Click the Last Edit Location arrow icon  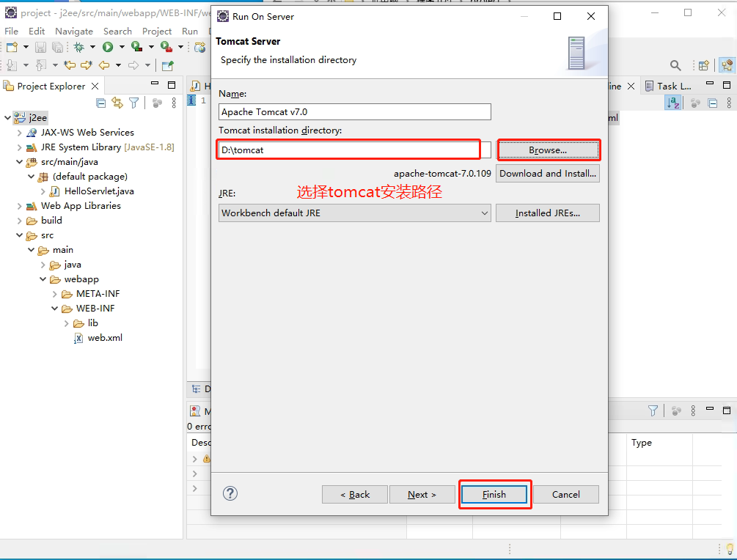click(70, 65)
